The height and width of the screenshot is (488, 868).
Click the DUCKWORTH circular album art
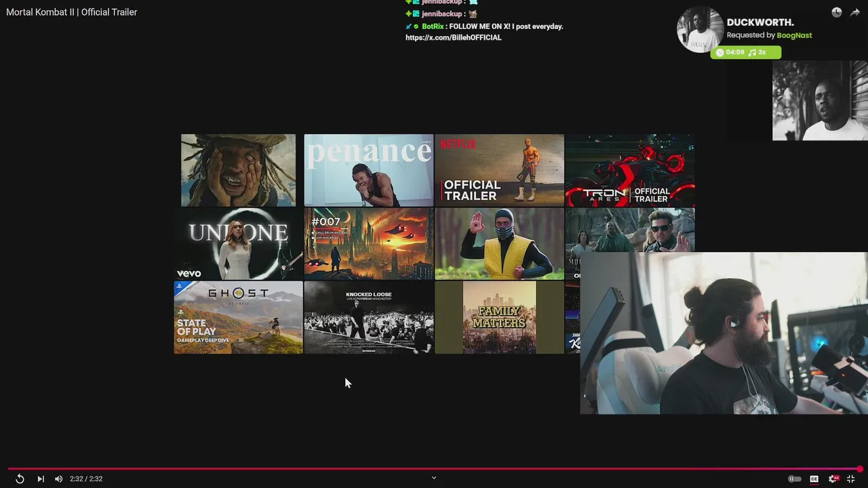[700, 30]
